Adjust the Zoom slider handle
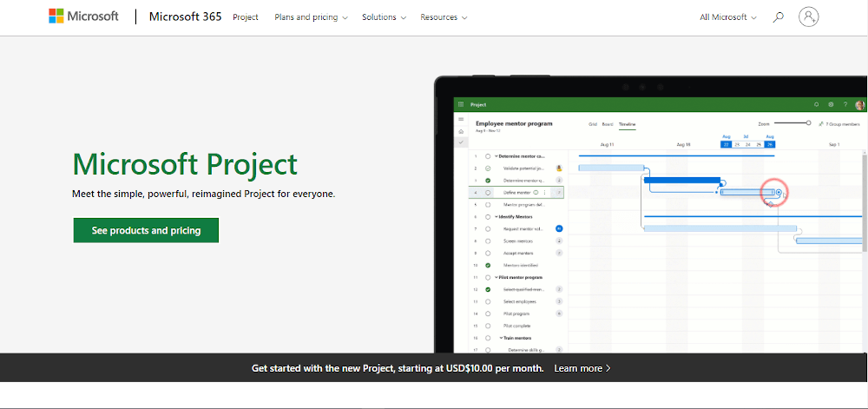 tap(809, 122)
